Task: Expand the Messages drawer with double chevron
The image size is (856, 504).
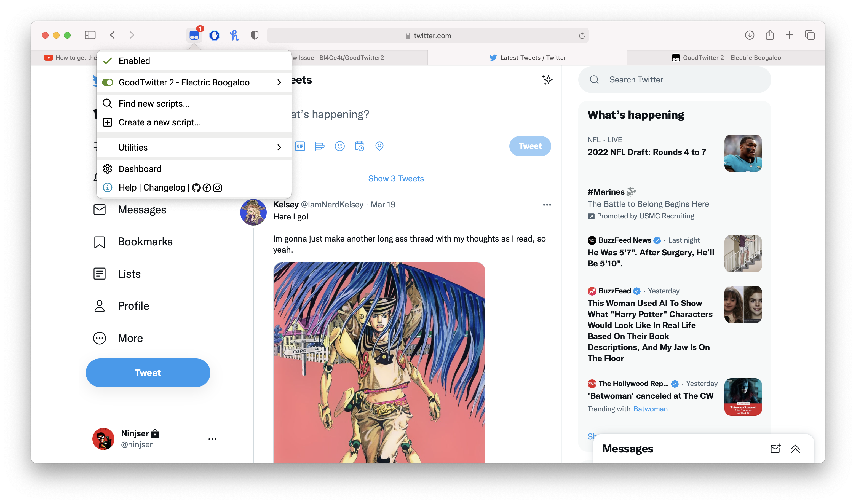Action: [x=795, y=449]
